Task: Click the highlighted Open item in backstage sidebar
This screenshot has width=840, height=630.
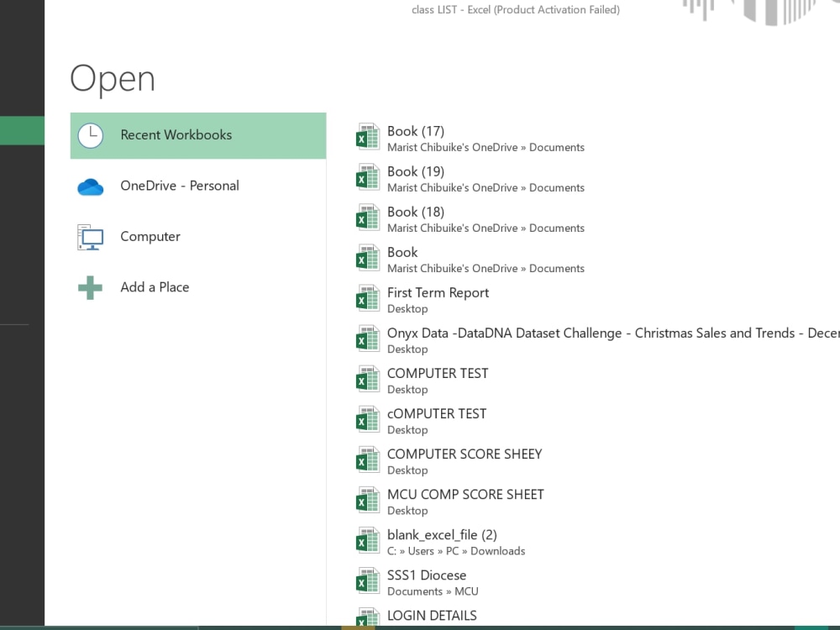Action: pyautogui.click(x=22, y=130)
